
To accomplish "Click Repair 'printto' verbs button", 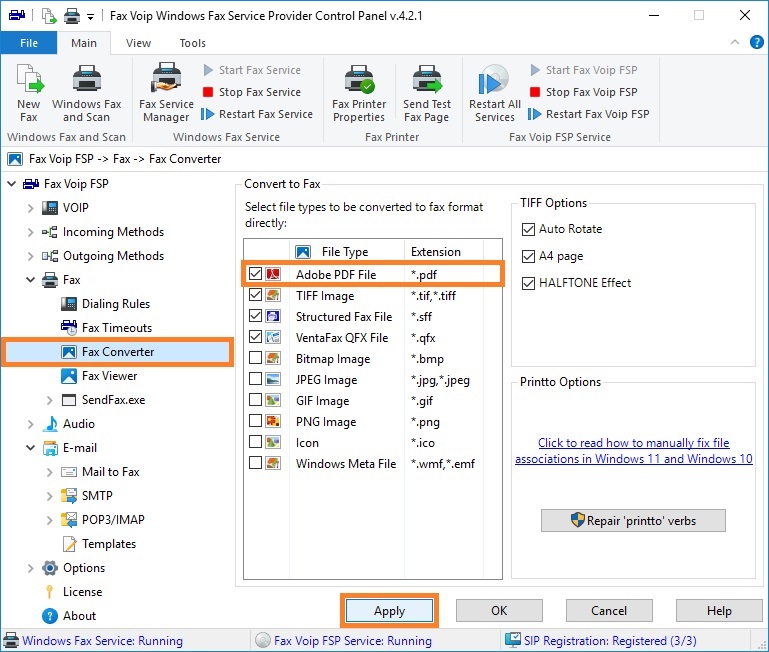I will (633, 521).
